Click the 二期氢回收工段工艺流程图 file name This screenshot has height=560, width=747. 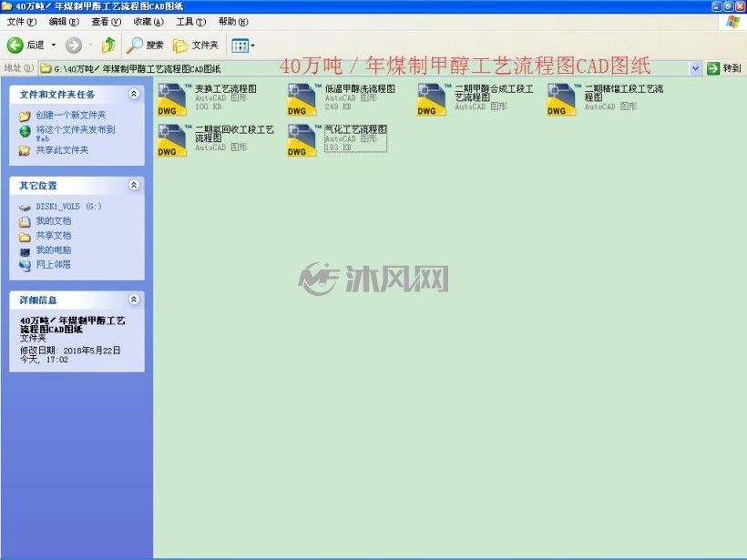click(234, 134)
